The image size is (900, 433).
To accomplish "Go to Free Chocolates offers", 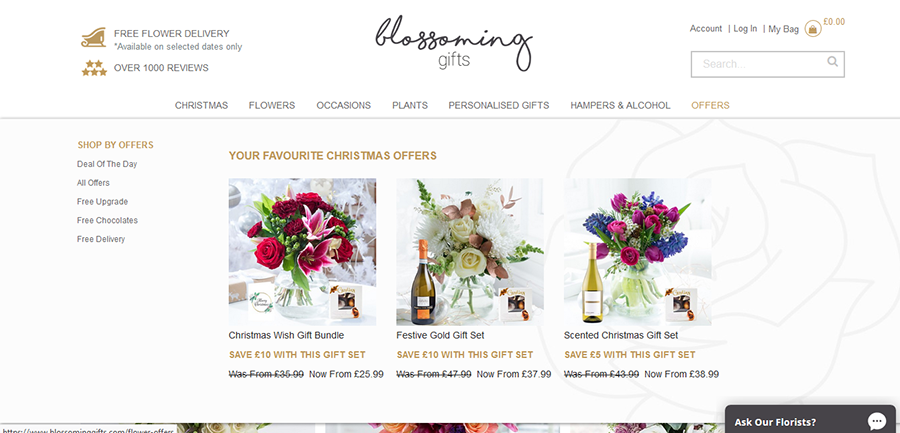I will coord(107,221).
